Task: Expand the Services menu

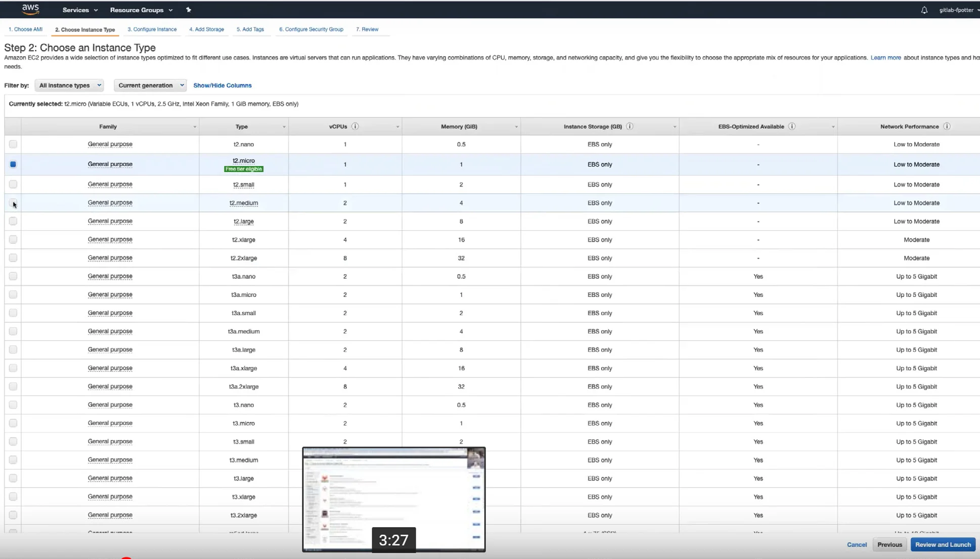Action: [x=80, y=10]
